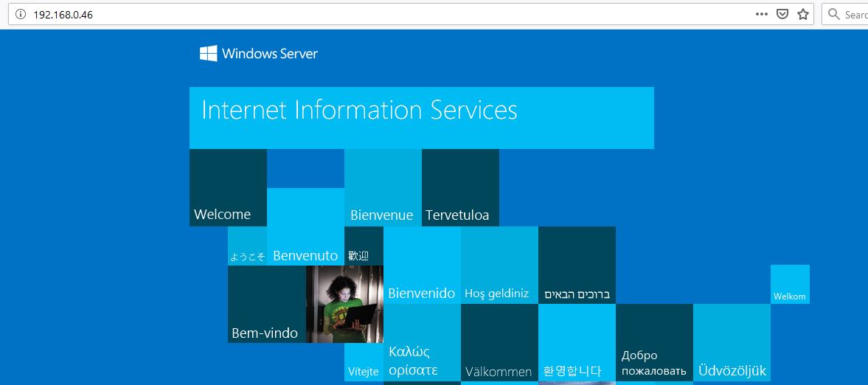Click the photo of woman holding laptop

tap(344, 304)
